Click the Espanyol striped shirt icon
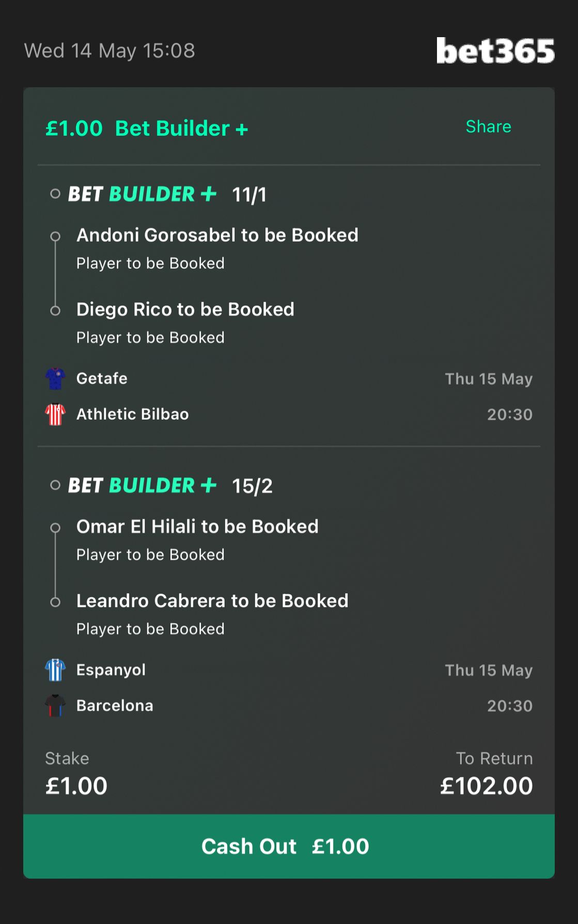The height and width of the screenshot is (924, 578). coord(55,670)
